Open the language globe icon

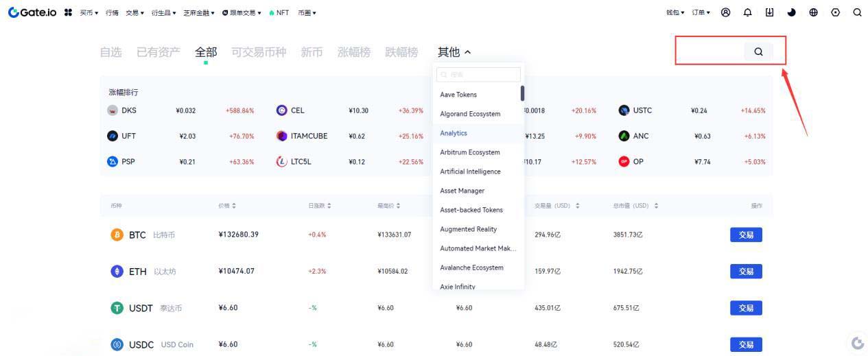pos(813,12)
